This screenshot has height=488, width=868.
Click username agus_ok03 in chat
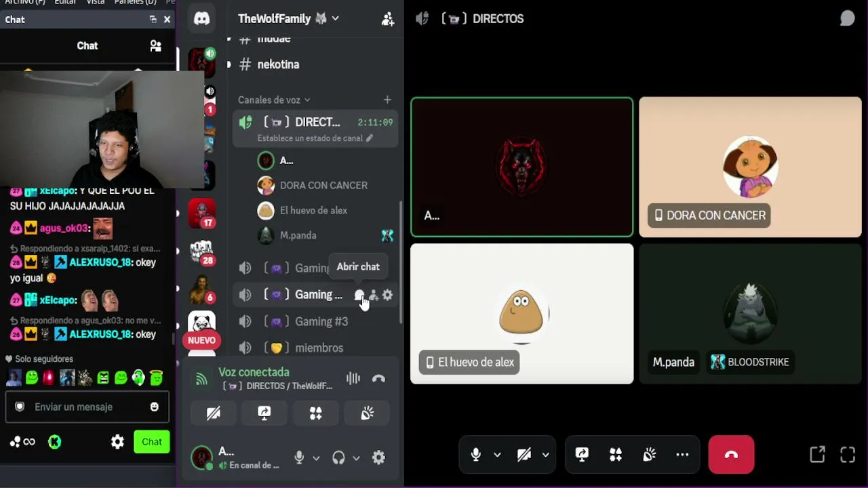[x=64, y=228]
